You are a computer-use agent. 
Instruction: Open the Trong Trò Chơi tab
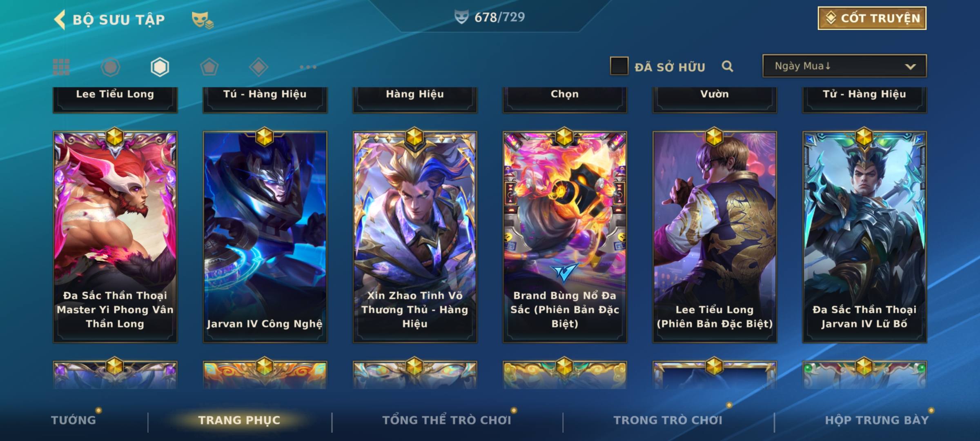click(668, 420)
